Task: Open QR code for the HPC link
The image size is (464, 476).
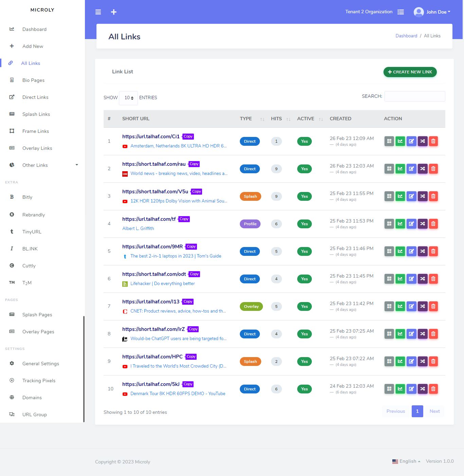Action: point(389,362)
